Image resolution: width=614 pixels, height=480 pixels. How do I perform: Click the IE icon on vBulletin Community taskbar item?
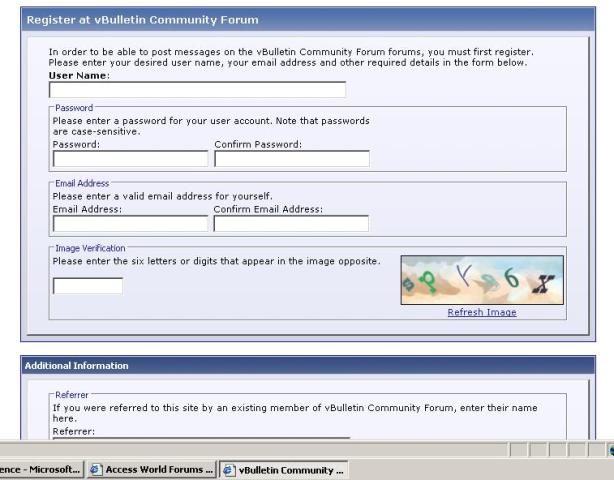tap(229, 470)
